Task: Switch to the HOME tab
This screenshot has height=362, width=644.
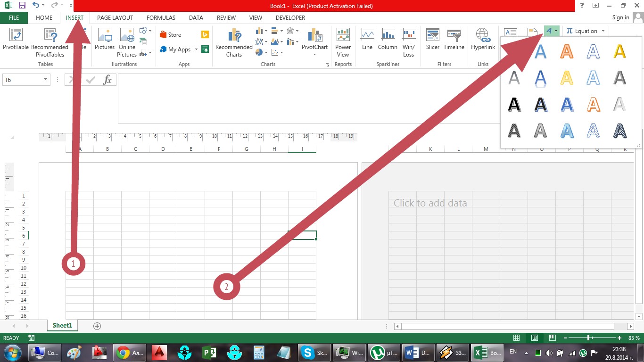Action: (x=44, y=18)
